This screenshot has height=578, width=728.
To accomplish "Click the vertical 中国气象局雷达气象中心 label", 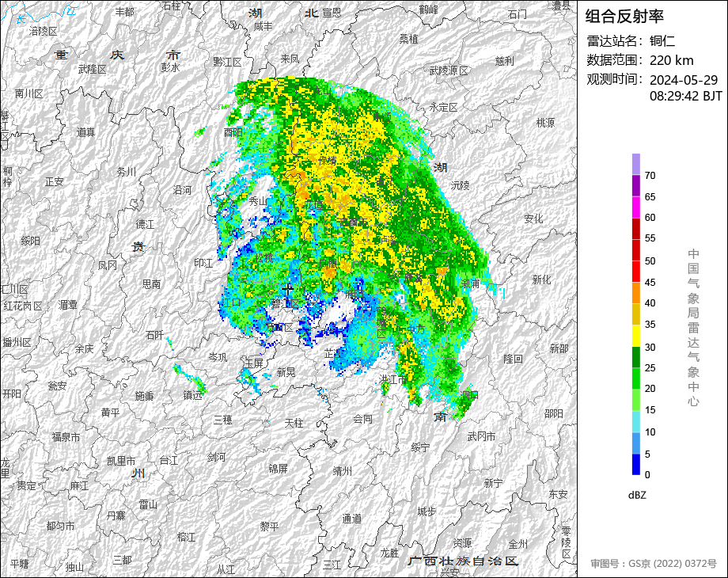I will click(x=693, y=328).
